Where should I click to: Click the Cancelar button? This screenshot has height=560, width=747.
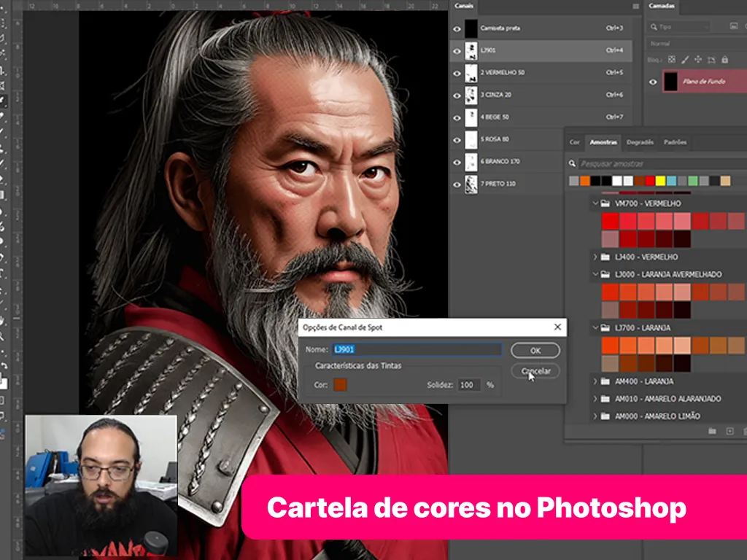535,371
